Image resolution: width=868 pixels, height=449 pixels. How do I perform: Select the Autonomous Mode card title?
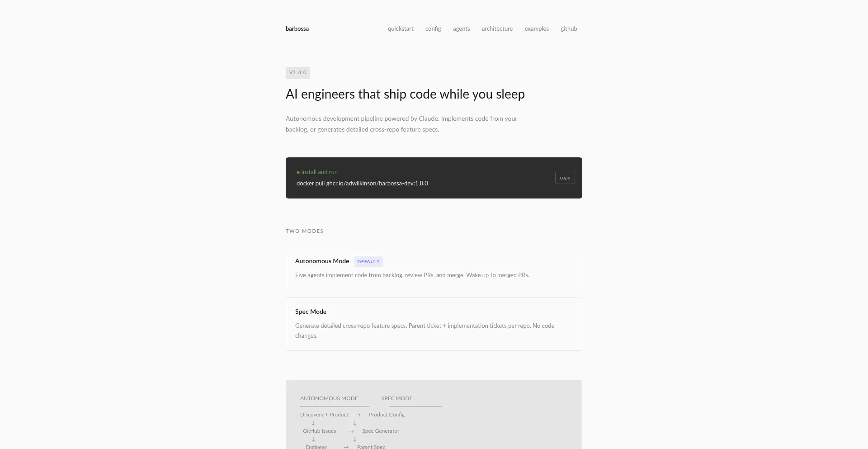click(x=322, y=261)
